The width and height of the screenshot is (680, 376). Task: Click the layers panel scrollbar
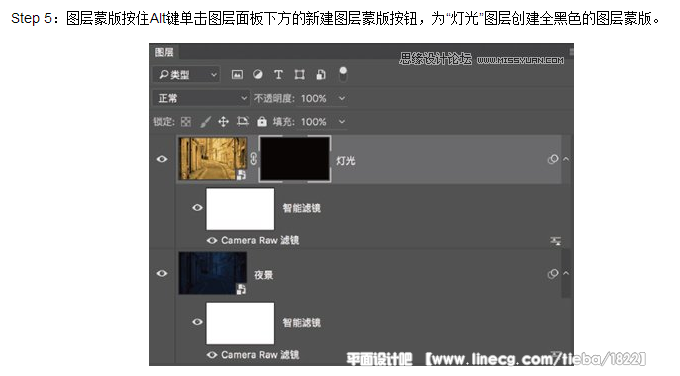566,272
